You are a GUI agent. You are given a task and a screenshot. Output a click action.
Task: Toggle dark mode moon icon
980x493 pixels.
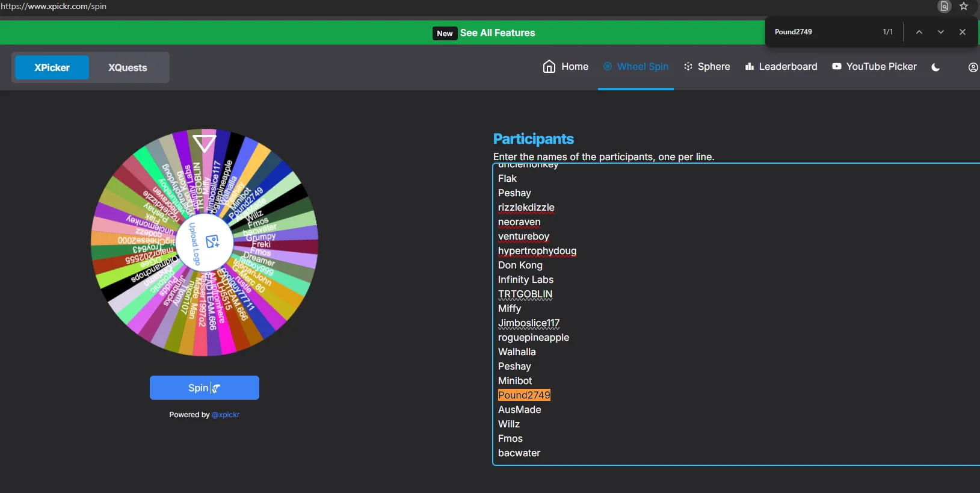coord(935,67)
